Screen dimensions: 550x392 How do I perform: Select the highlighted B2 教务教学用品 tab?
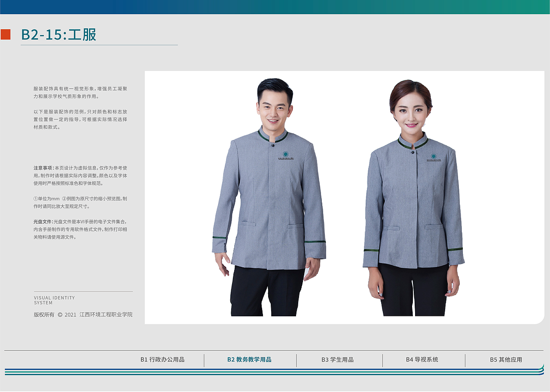point(249,360)
